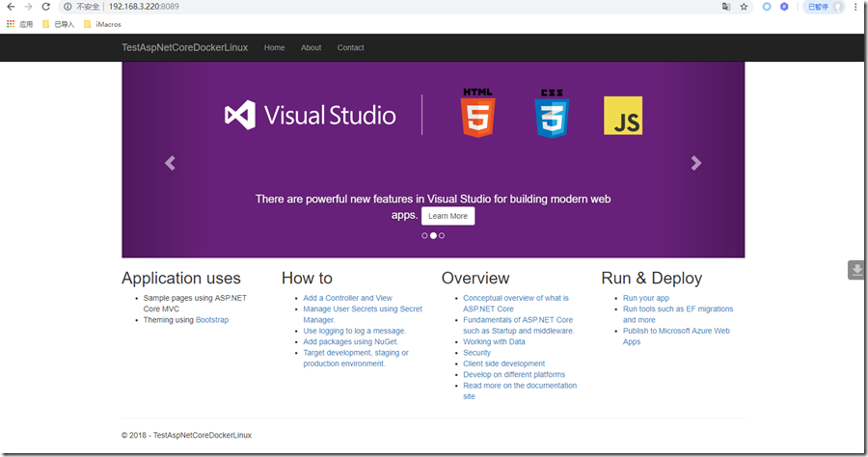
Task: Advance carousel with right arrow
Action: [695, 163]
